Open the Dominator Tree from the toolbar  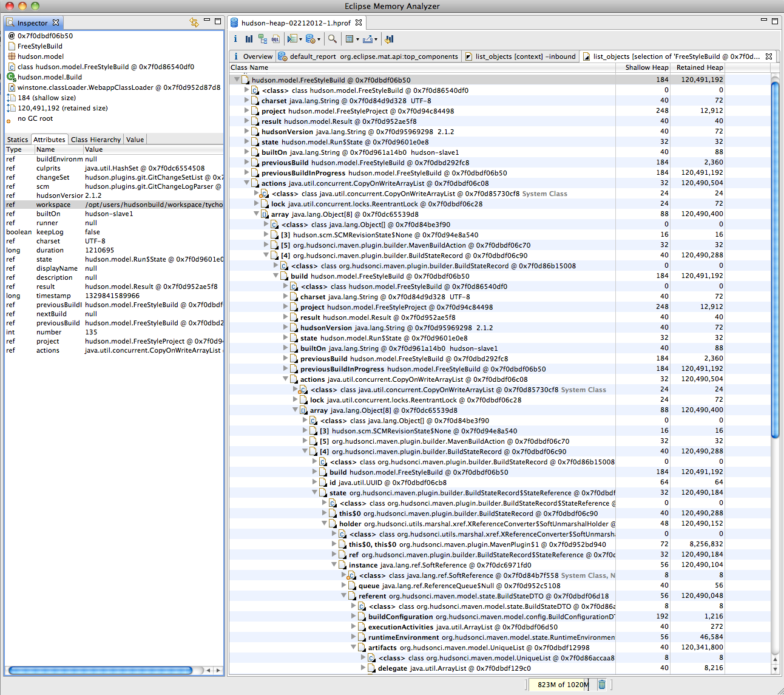point(263,39)
